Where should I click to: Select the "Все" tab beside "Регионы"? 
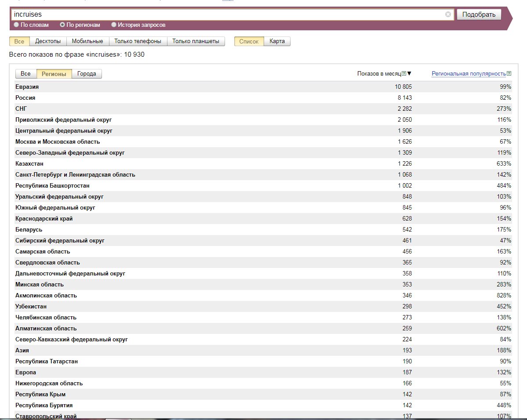[x=25, y=74]
